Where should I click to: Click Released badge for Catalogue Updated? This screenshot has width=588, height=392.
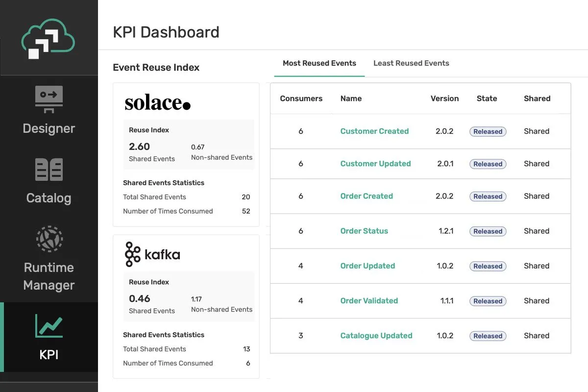click(488, 336)
